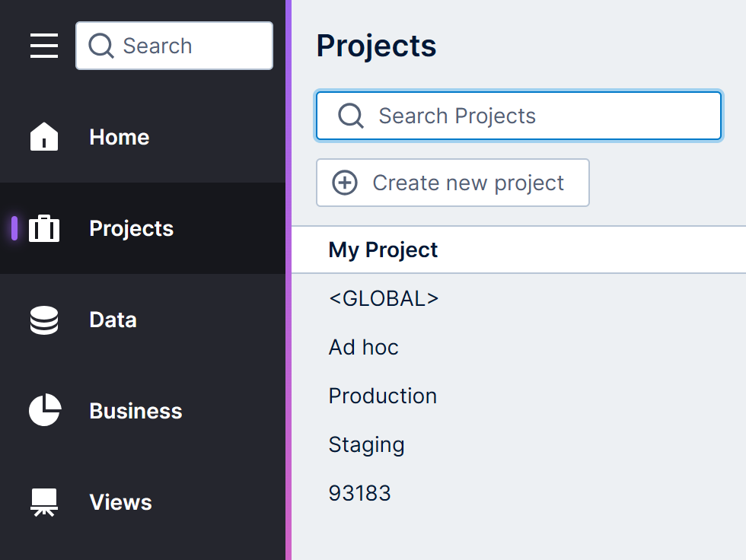Open the hamburger menu at the top left
746x560 pixels.
(43, 46)
